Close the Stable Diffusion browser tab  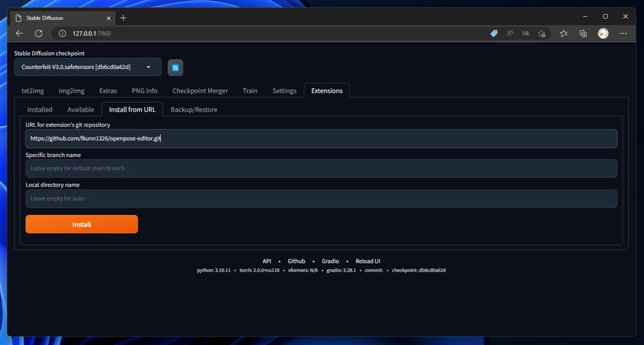click(108, 18)
